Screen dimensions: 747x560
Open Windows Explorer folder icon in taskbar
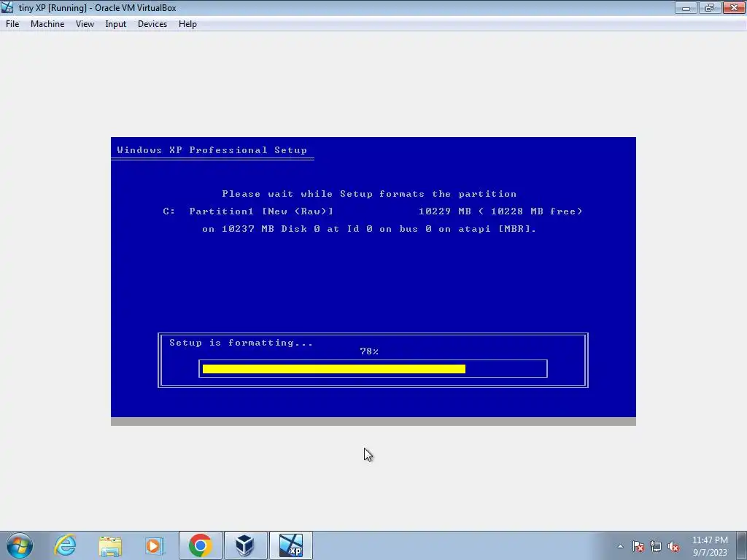tap(111, 545)
